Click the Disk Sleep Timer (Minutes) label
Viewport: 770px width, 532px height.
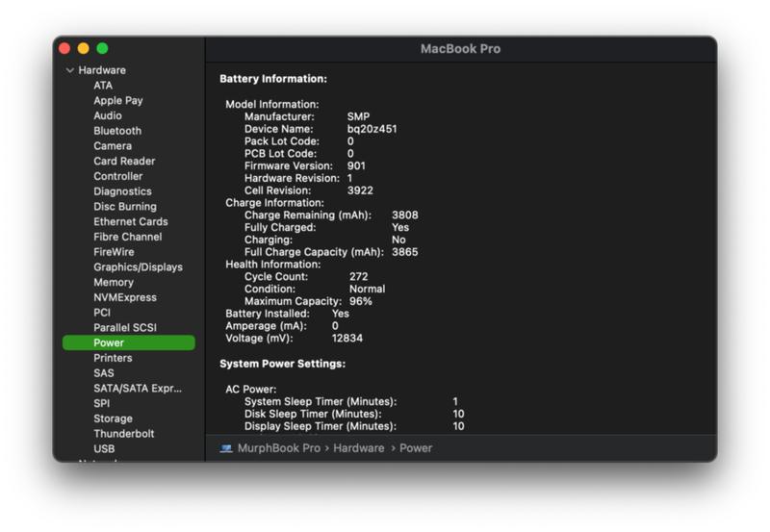pyautogui.click(x=313, y=415)
